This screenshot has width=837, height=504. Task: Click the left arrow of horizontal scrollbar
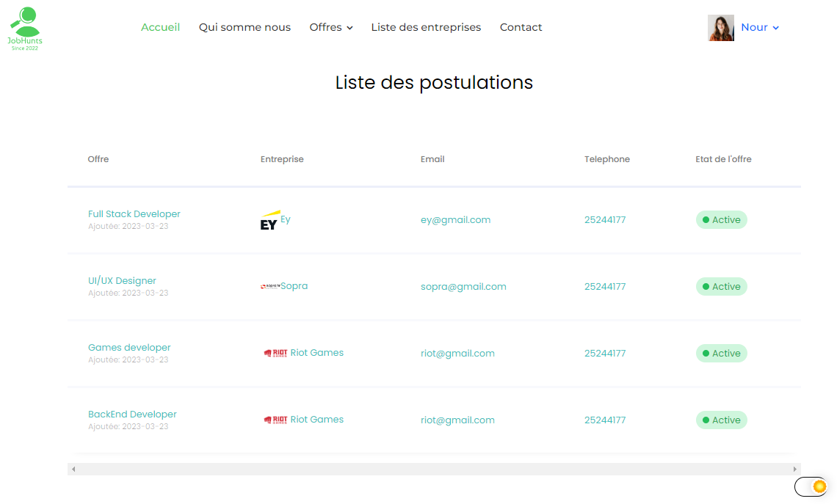click(73, 469)
